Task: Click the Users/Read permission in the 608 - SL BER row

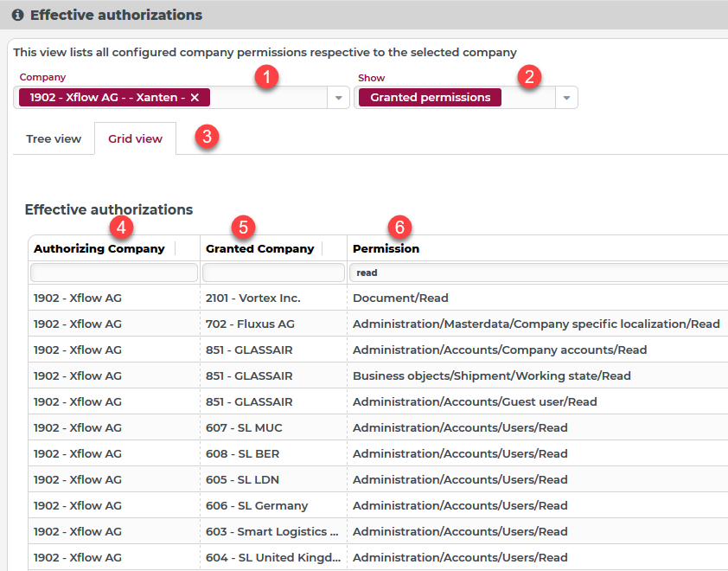Action: tap(460, 454)
